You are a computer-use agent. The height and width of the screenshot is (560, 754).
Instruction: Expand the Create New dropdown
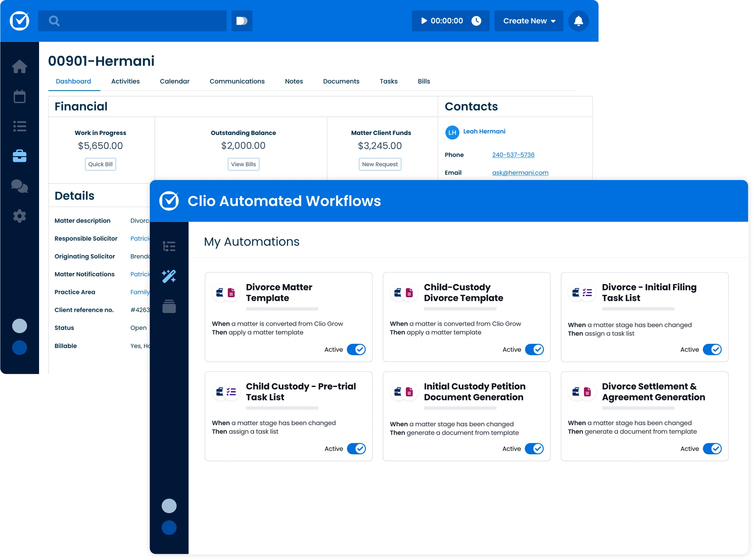coord(529,21)
